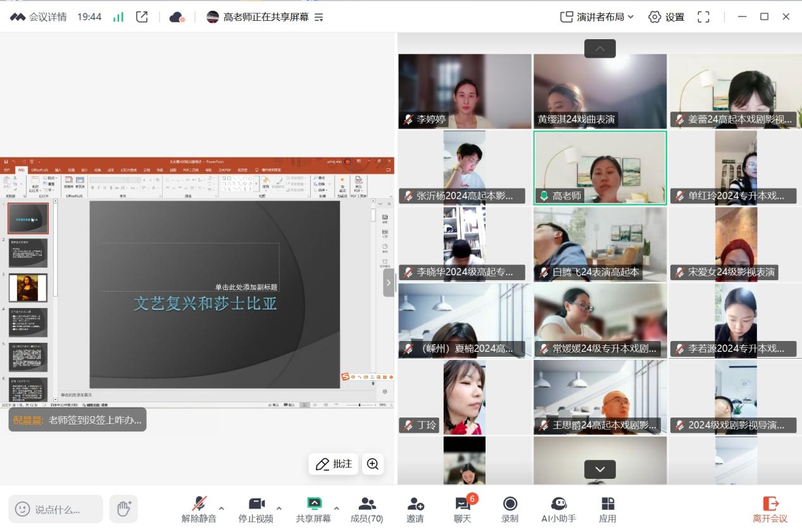The width and height of the screenshot is (802, 532).
Task: Toggle 解除静音 microphone button
Action: pyautogui.click(x=199, y=509)
